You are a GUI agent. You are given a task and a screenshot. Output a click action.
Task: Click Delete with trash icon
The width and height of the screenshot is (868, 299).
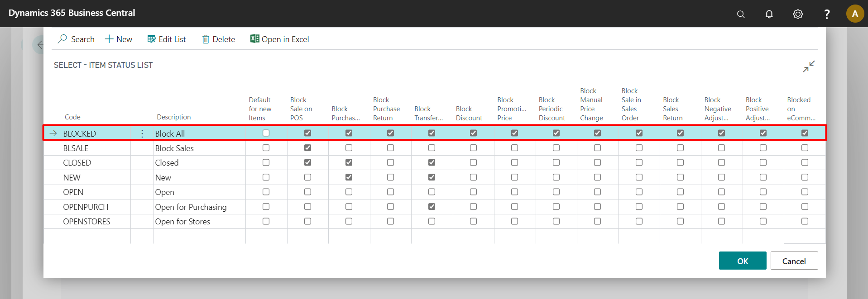[x=219, y=39]
